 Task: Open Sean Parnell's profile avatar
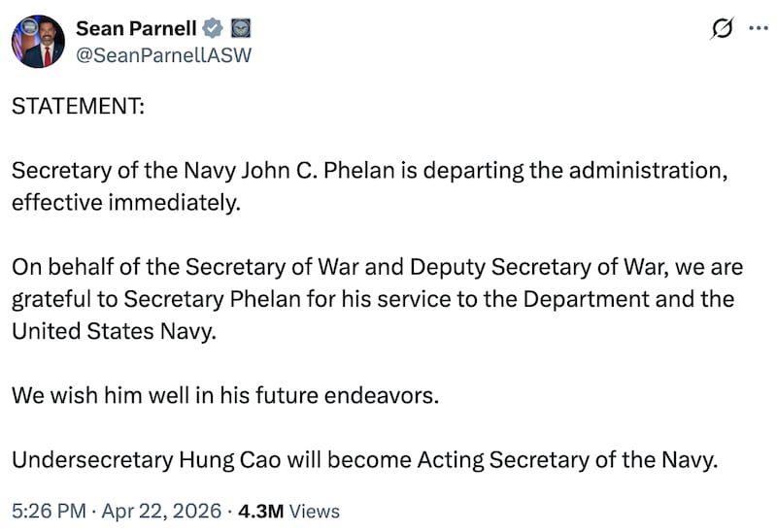(x=38, y=42)
